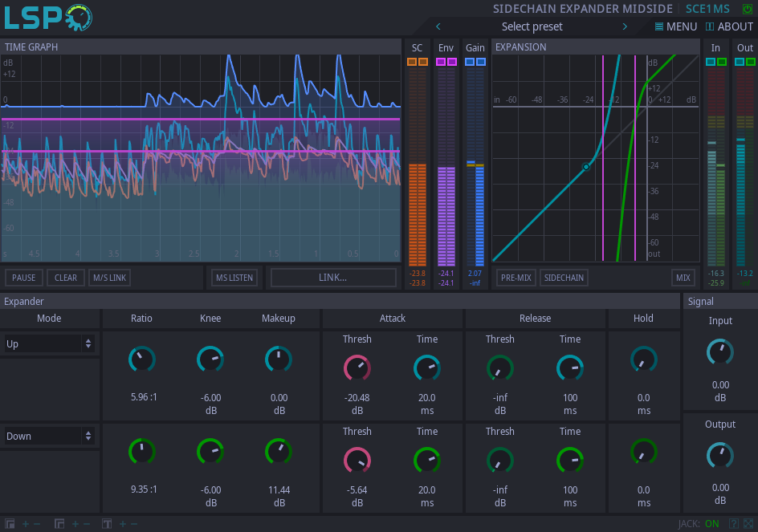The width and height of the screenshot is (758, 532).
Task: Open the lower expander Mode dropdown showing Down
Action: pos(50,436)
